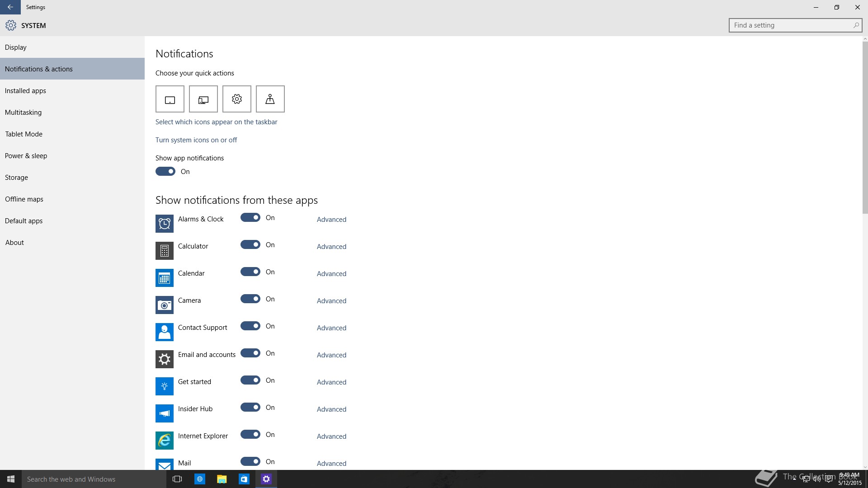The height and width of the screenshot is (488, 868).
Task: Turn off Insider Hub notifications
Action: tap(250, 407)
